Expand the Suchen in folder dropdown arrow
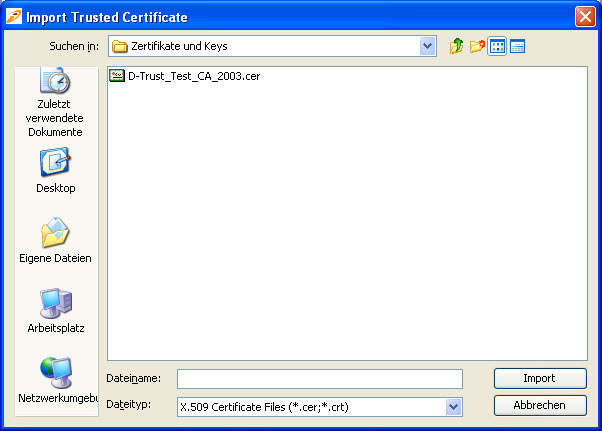This screenshot has height=431, width=602. pos(428,46)
